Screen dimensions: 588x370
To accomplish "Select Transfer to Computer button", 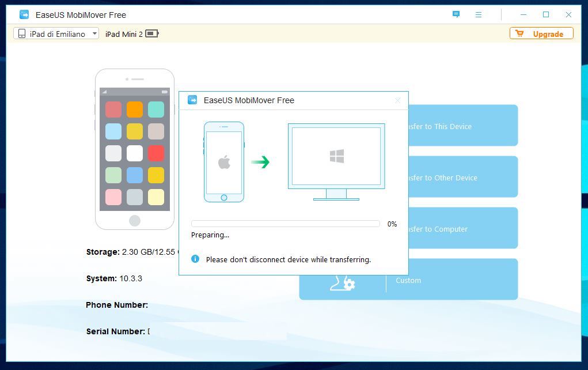I will [463, 228].
